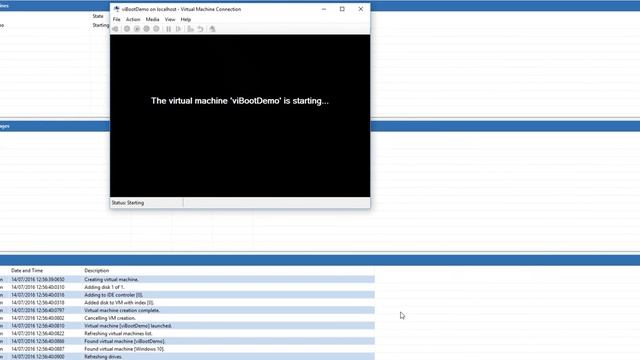The width and height of the screenshot is (640, 360).
Task: Click the Save state toolbar icon
Action: coord(156,29)
